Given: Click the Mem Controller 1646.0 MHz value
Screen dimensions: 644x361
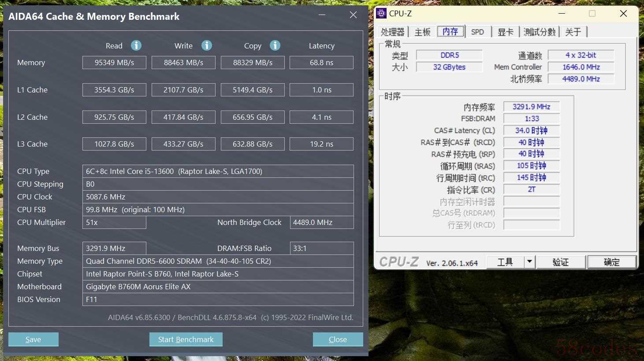Looking at the screenshot, I should pos(581,67).
